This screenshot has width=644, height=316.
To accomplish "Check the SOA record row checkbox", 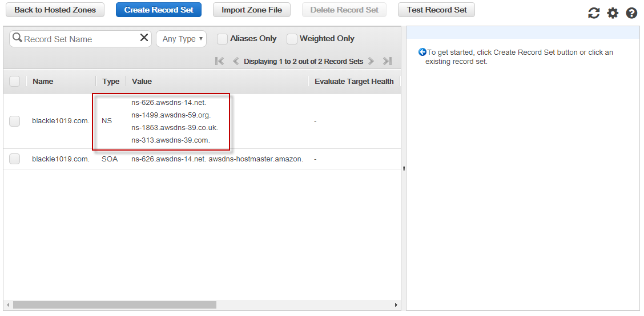I will click(15, 159).
